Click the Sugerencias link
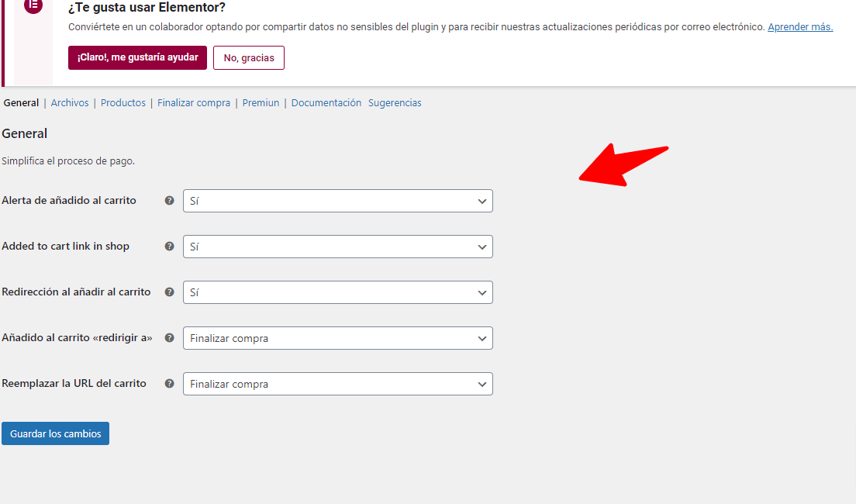The height and width of the screenshot is (504, 856). pyautogui.click(x=395, y=102)
